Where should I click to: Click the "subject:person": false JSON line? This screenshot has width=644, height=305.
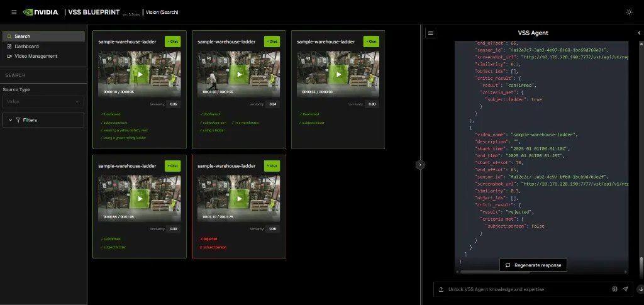(x=514, y=226)
